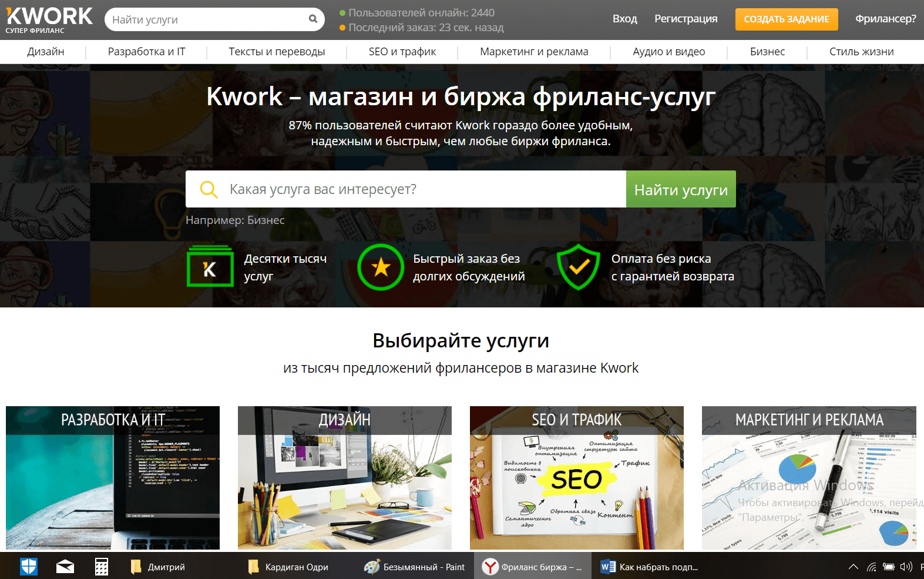The width and height of the screenshot is (924, 579).
Task: Click the Kwork logo in header
Action: point(49,19)
